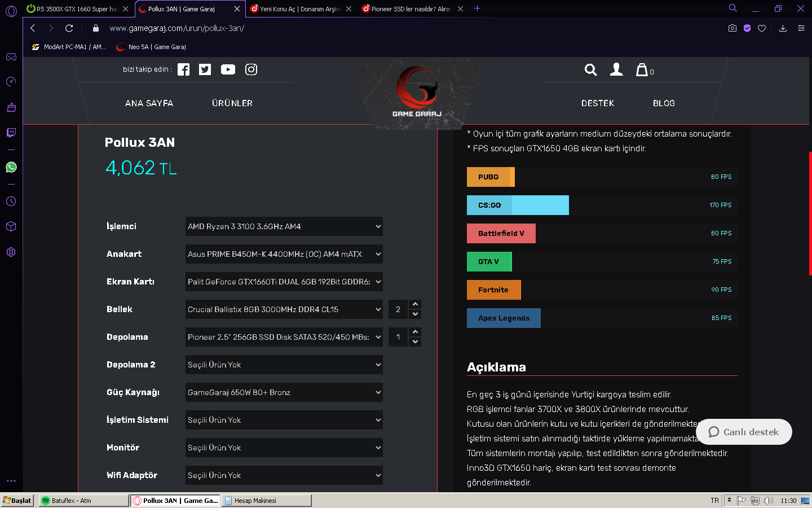Open ANA SAYFA menu item
This screenshot has height=508, width=812.
149,103
